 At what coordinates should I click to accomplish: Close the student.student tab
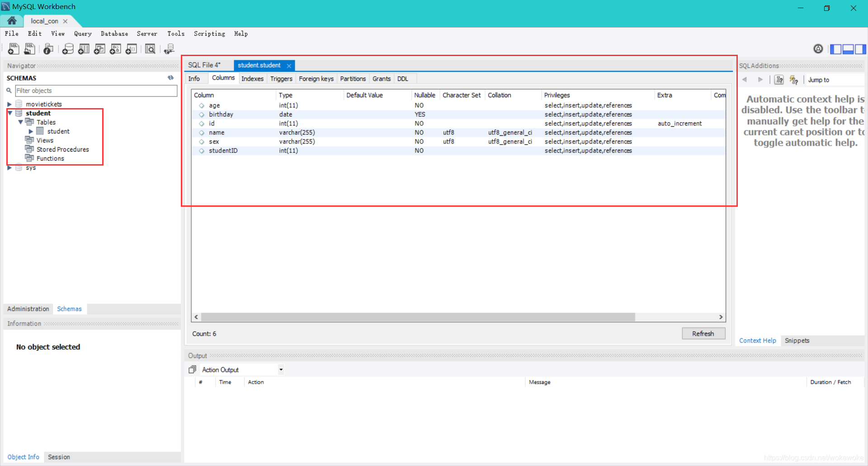pyautogui.click(x=289, y=66)
